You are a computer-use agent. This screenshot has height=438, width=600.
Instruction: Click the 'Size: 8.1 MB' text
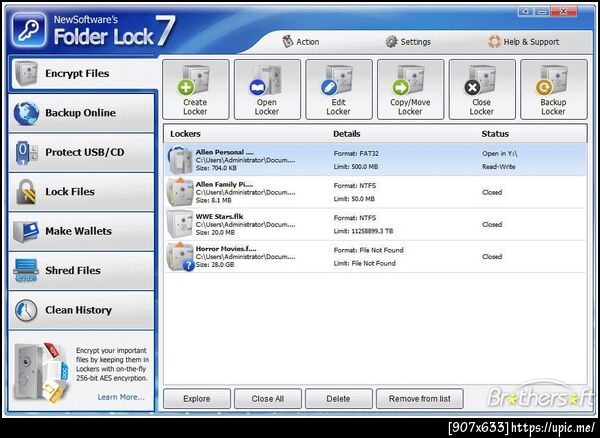coord(214,200)
